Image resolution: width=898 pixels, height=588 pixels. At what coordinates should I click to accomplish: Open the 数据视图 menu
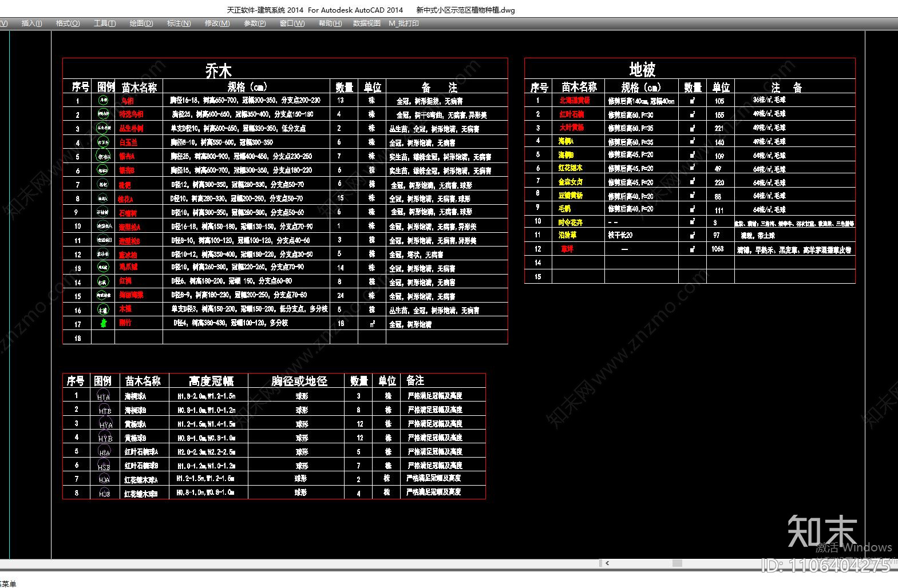(x=366, y=23)
